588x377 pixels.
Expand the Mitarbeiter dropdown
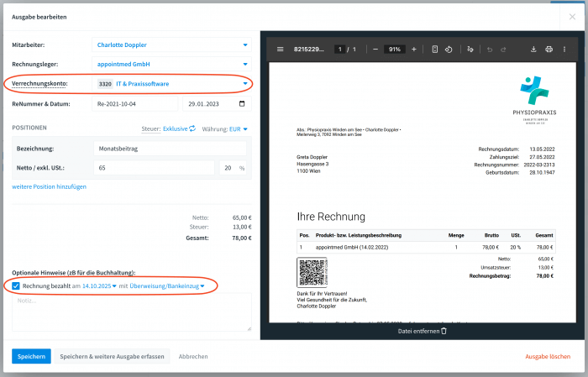tap(245, 44)
